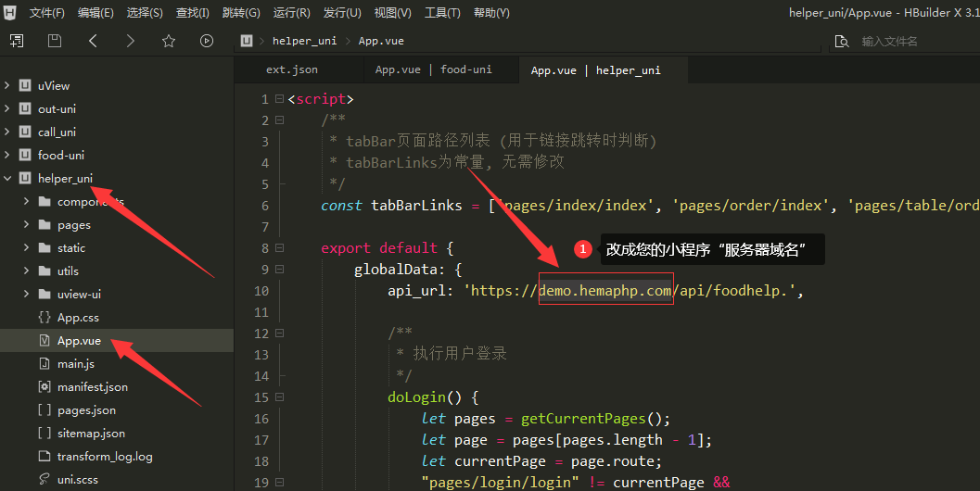Click the pages folder icon

point(45,225)
